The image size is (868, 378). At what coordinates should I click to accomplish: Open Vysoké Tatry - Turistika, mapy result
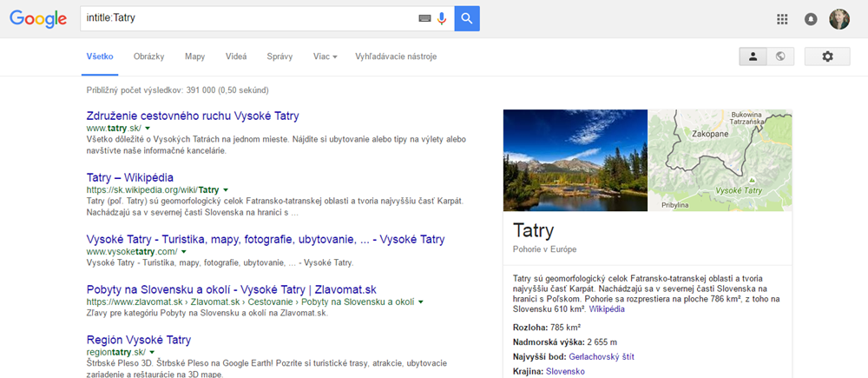pyautogui.click(x=266, y=240)
